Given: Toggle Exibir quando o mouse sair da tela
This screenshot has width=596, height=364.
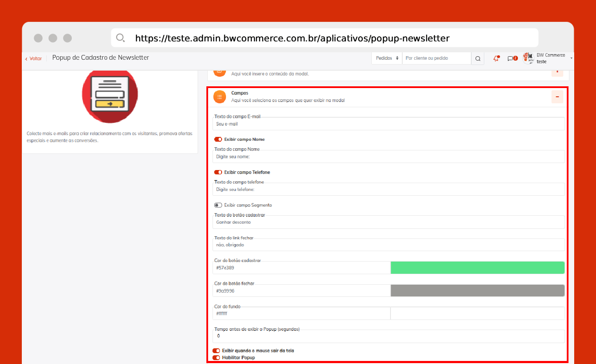Looking at the screenshot, I should pos(216,350).
